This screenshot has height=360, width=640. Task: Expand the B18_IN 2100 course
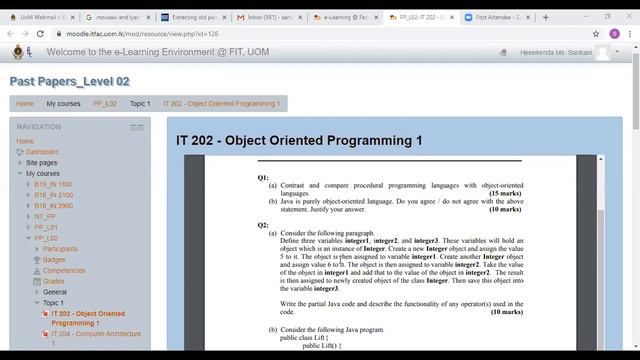coord(28,195)
